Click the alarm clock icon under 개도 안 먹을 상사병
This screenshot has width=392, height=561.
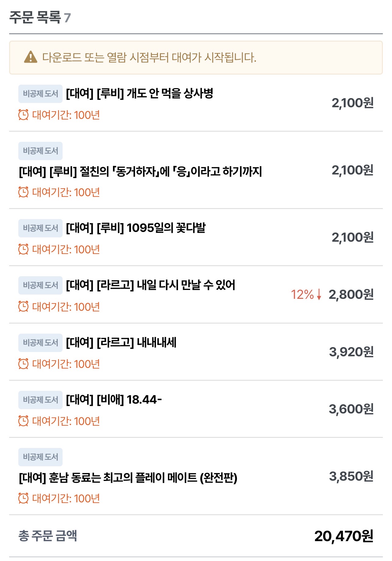pos(24,115)
